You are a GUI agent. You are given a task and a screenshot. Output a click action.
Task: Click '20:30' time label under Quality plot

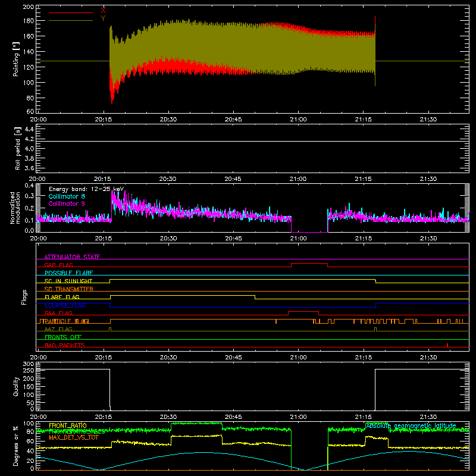[168, 417]
